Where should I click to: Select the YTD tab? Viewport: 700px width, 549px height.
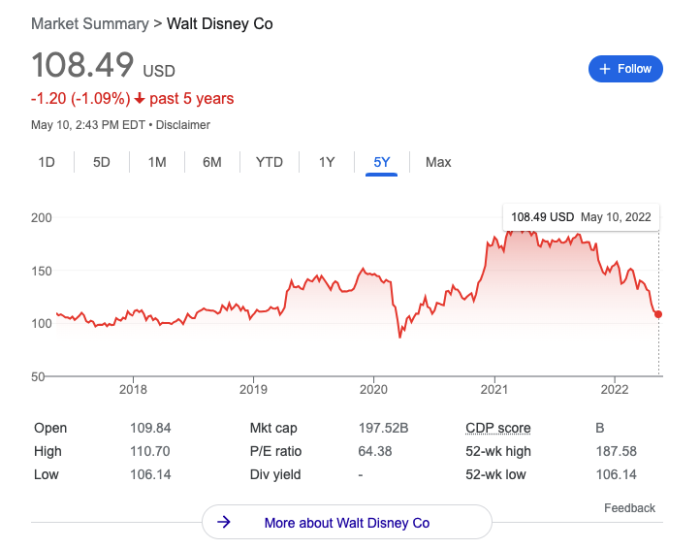[269, 162]
